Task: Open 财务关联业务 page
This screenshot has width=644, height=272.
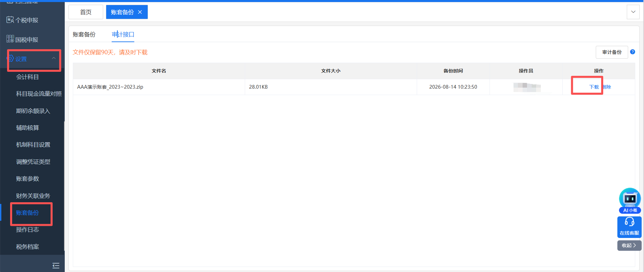Action: (x=33, y=196)
